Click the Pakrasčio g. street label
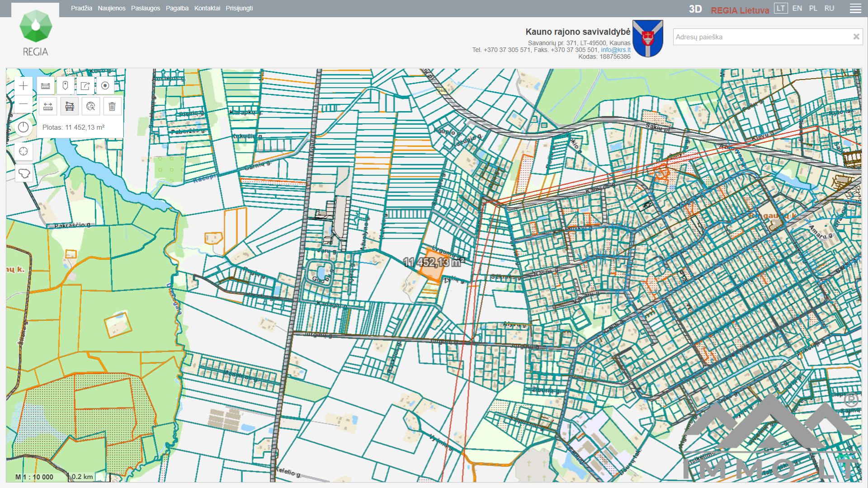868x488 pixels. pyautogui.click(x=72, y=225)
